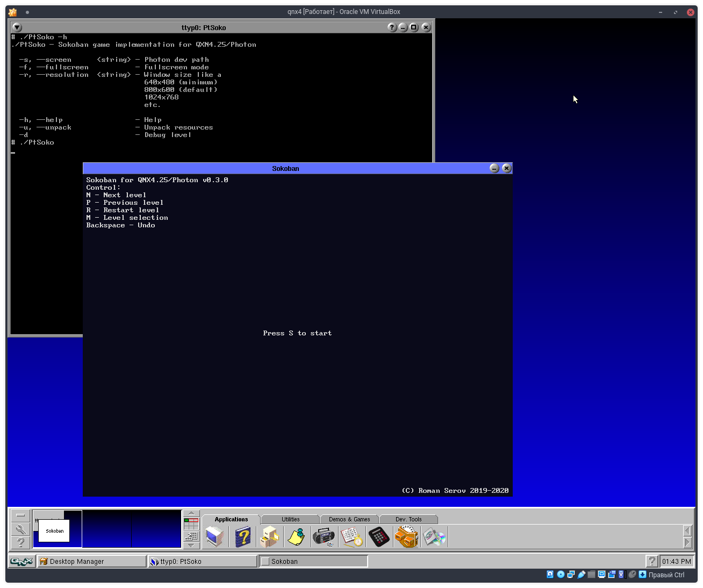The image size is (703, 588).
Task: Click the 'Backspace - Undo' line
Action: click(120, 225)
